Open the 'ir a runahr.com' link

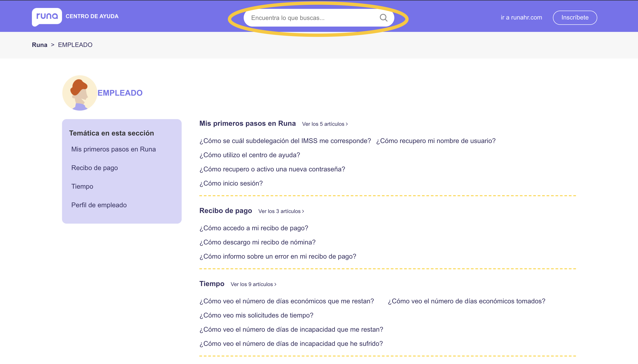[x=521, y=17]
